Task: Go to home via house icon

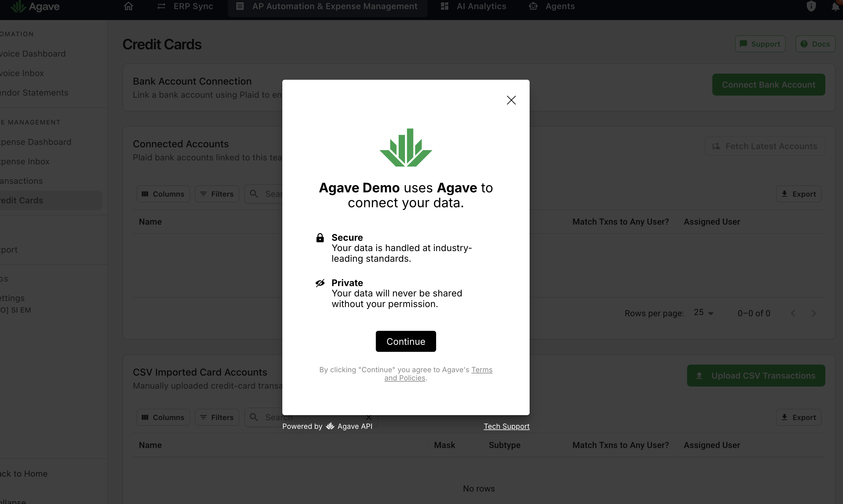Action: pos(128,6)
